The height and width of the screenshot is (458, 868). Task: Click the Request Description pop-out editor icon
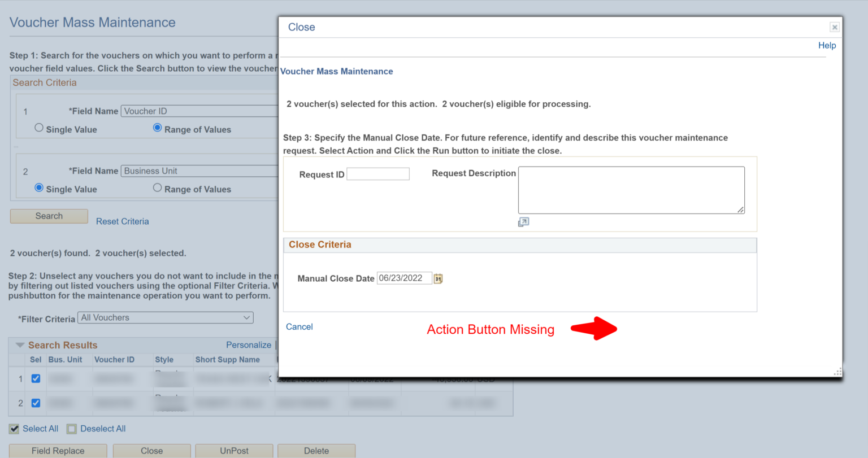coord(523,222)
